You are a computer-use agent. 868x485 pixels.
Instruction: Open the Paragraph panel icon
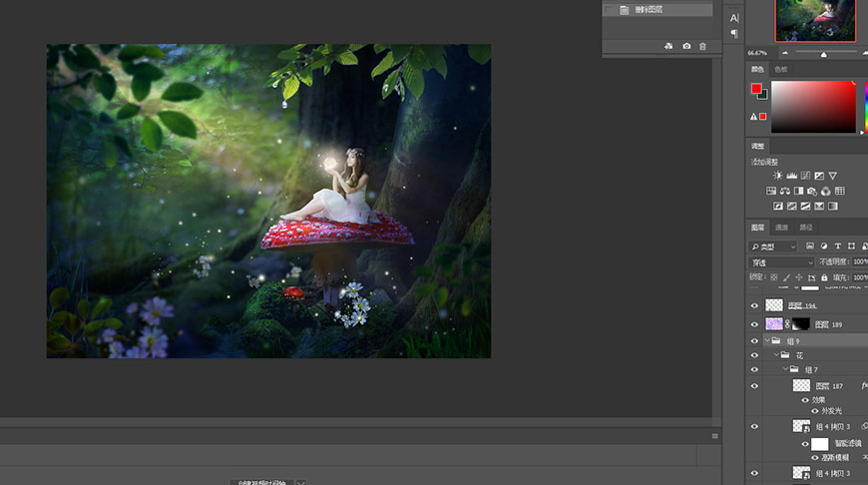(734, 34)
